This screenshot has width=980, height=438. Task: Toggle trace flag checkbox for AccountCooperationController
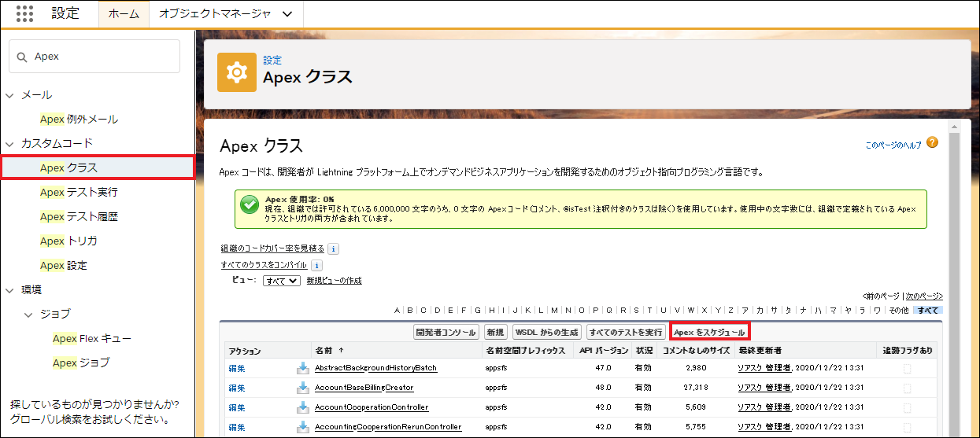pos(908,407)
